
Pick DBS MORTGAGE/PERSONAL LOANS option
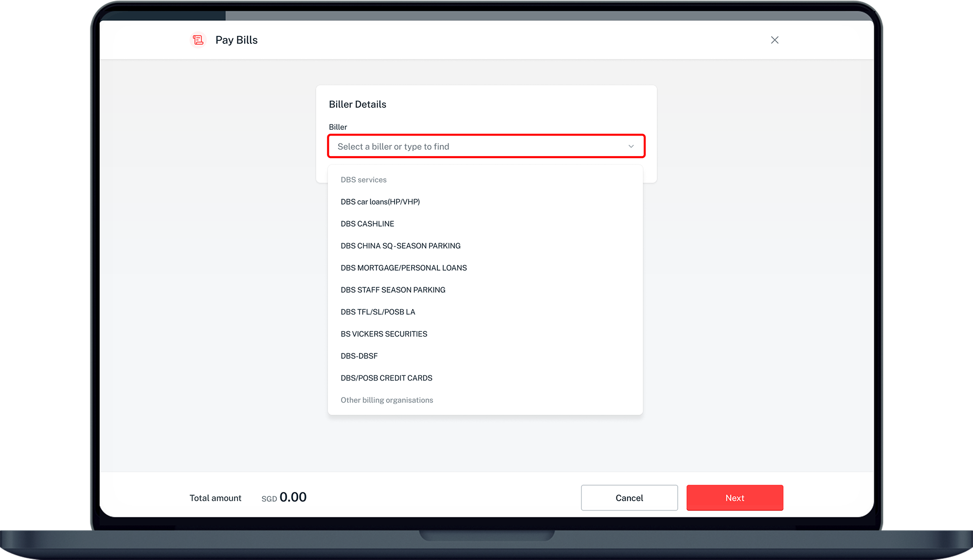coord(404,267)
